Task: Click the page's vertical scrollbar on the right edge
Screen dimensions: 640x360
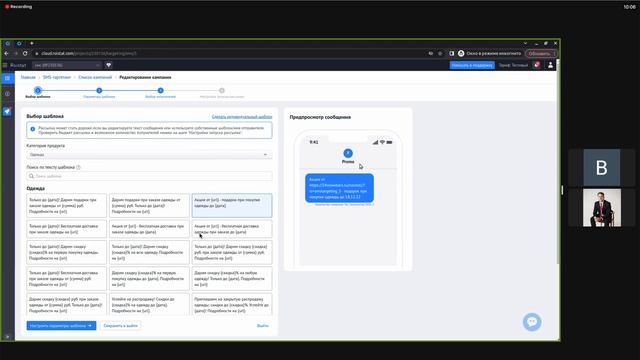Action: (x=558, y=163)
